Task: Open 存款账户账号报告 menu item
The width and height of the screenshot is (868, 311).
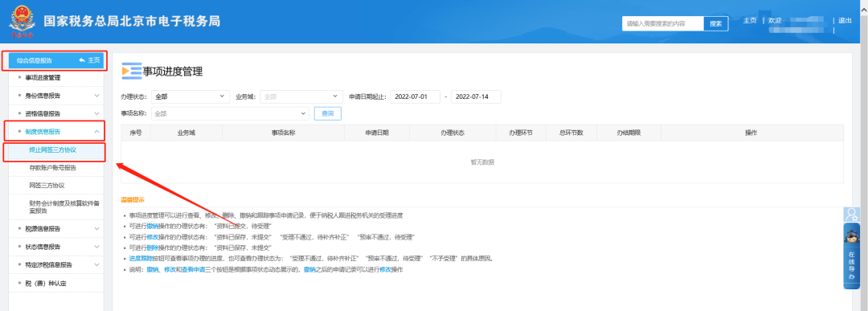Action: click(x=53, y=168)
